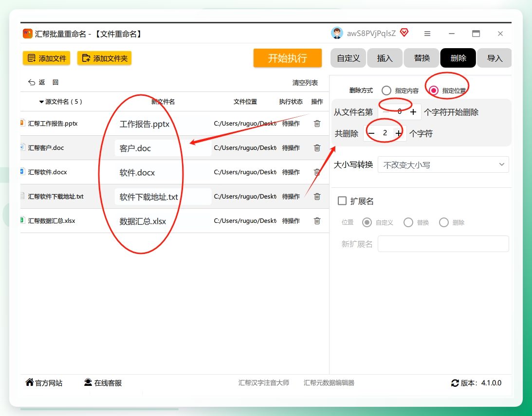Select extension 自定义 radio option
Viewport: 532px width, 416px height.
pos(367,222)
